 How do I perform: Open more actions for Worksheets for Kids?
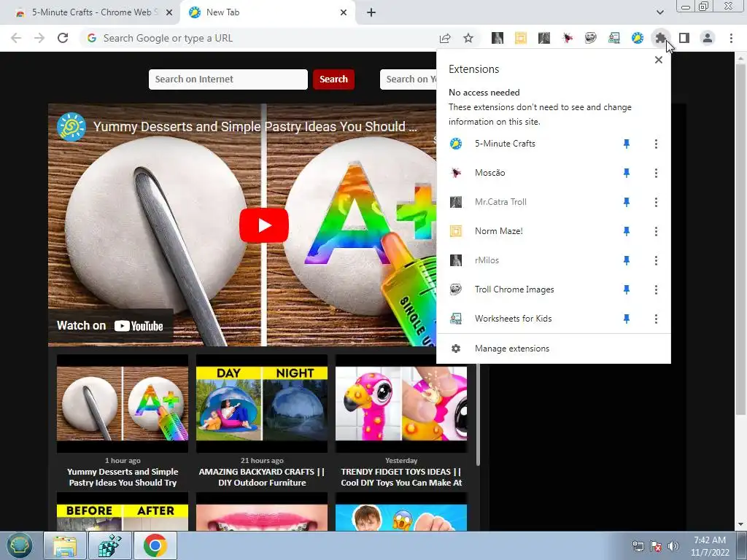pos(656,319)
